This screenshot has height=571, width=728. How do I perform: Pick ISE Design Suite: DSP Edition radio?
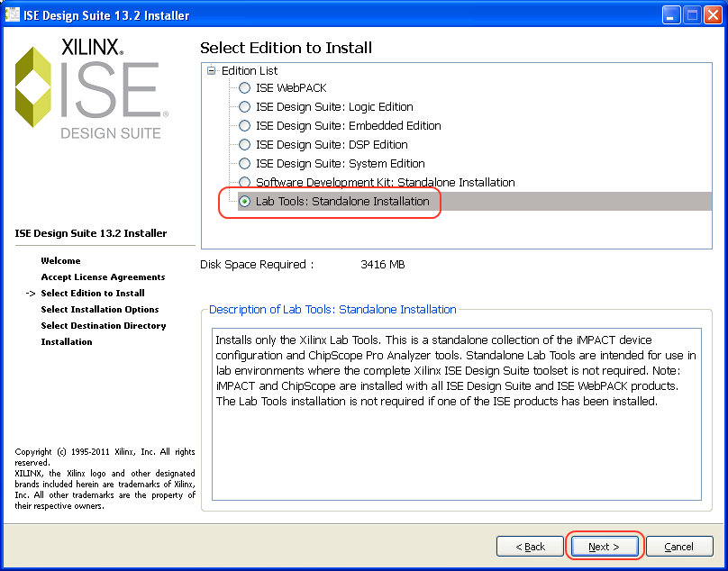(244, 145)
